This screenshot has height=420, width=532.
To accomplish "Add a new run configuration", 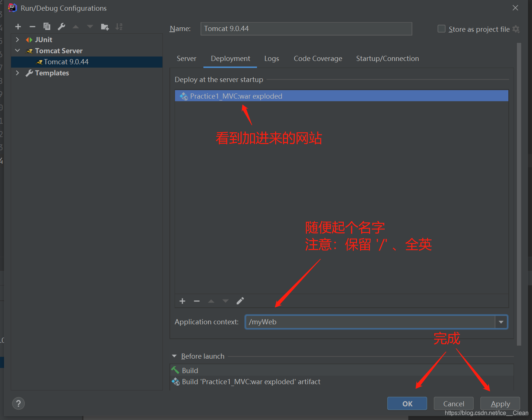I will (18, 26).
